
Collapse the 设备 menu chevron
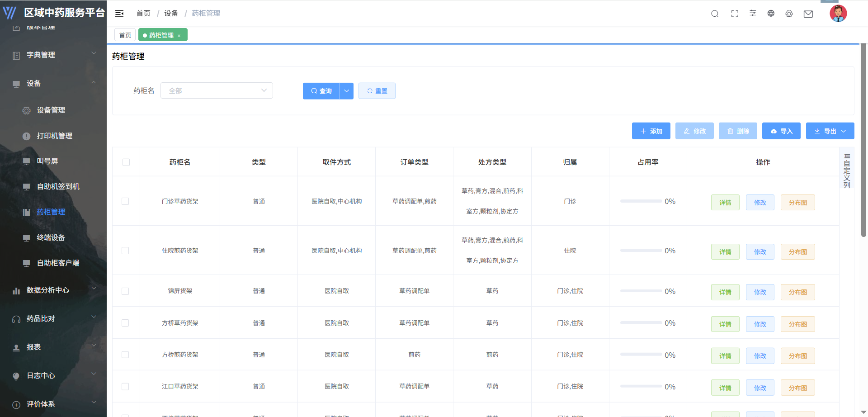[94, 82]
